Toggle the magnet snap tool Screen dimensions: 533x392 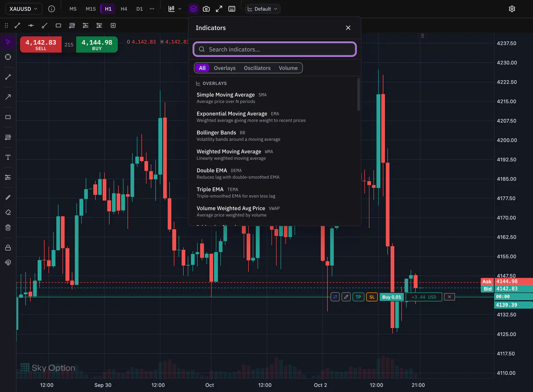pos(8,263)
